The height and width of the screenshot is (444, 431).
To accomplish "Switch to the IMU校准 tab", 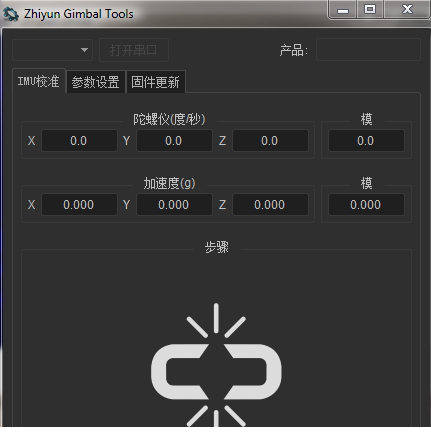I will 39,81.
